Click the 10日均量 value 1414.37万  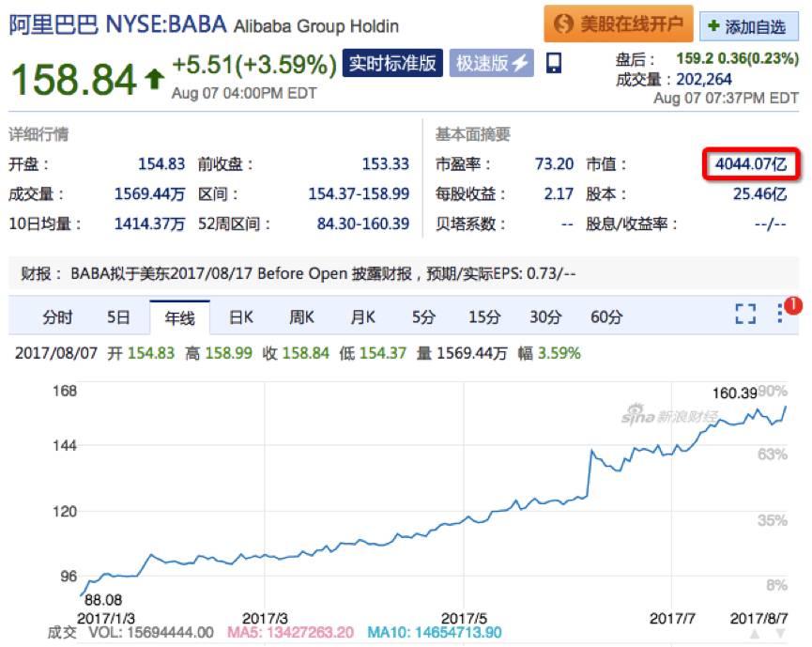(x=149, y=223)
